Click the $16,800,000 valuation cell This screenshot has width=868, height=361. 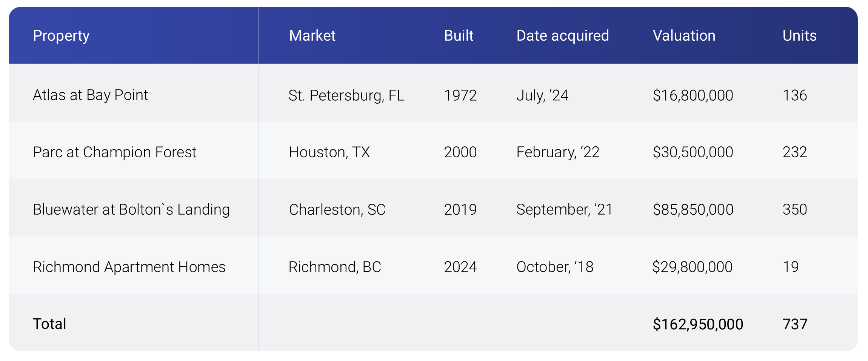coord(693,95)
